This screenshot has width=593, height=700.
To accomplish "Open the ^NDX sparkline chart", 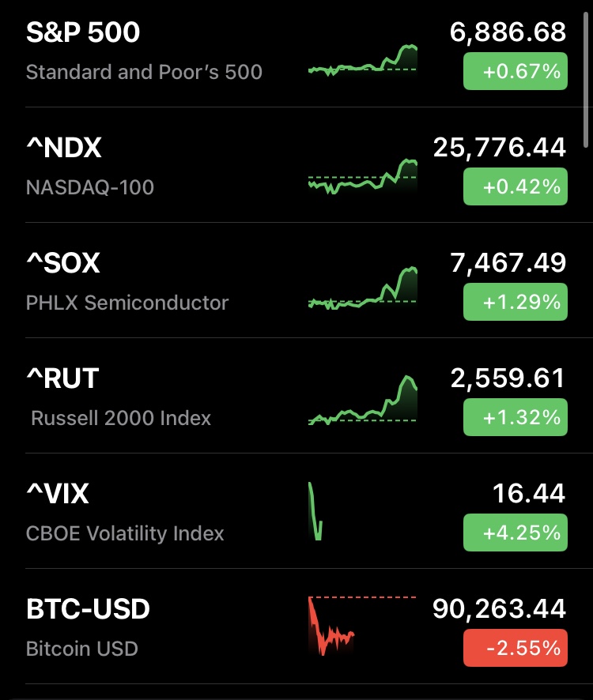I will [x=362, y=177].
